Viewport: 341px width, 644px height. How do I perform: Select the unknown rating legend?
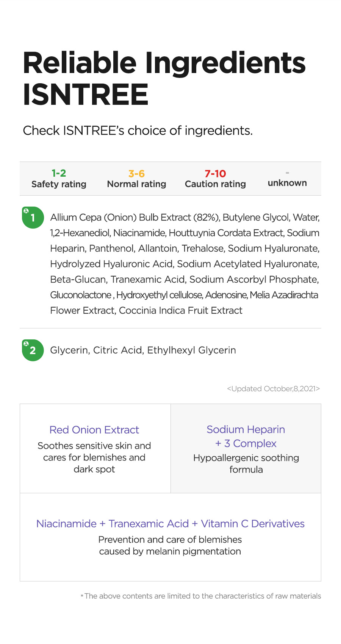tap(287, 179)
